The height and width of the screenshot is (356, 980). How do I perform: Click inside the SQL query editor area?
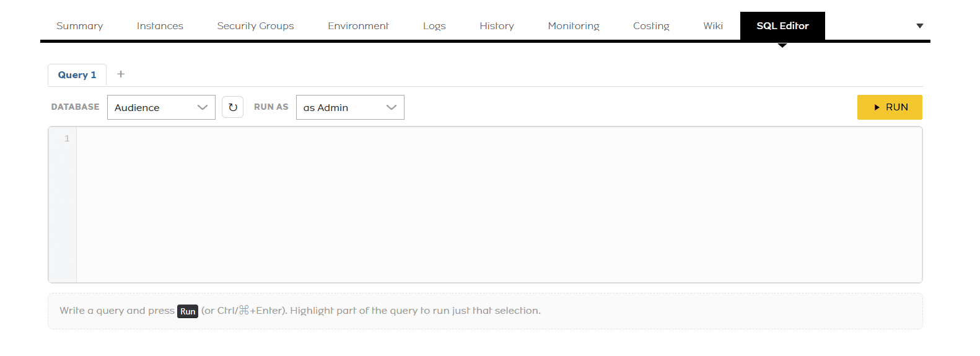[x=499, y=205]
